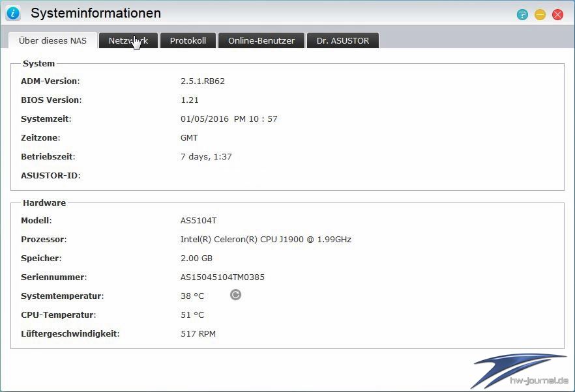Click the blue info icon in title bar
Screen dimensions: 575x392
click(x=13, y=14)
